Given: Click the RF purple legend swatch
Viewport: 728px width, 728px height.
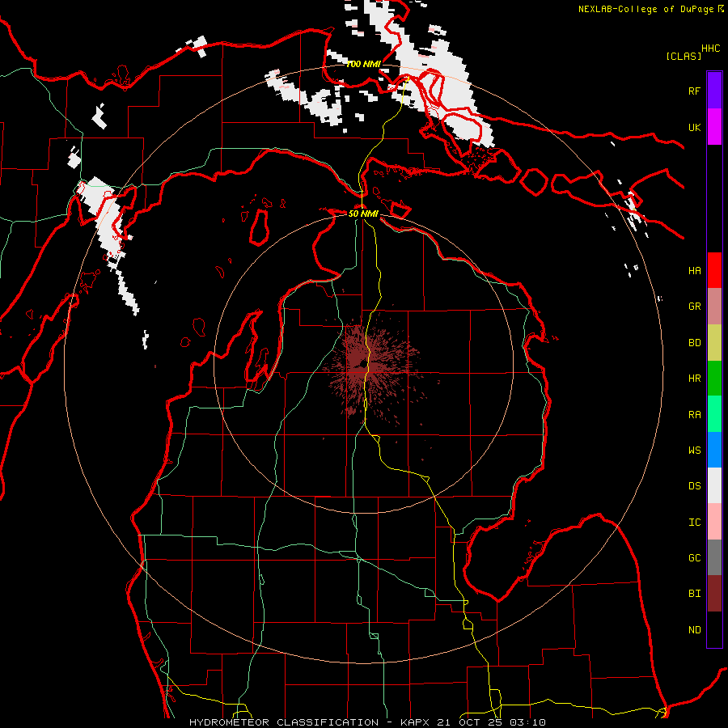Looking at the screenshot, I should (x=714, y=91).
